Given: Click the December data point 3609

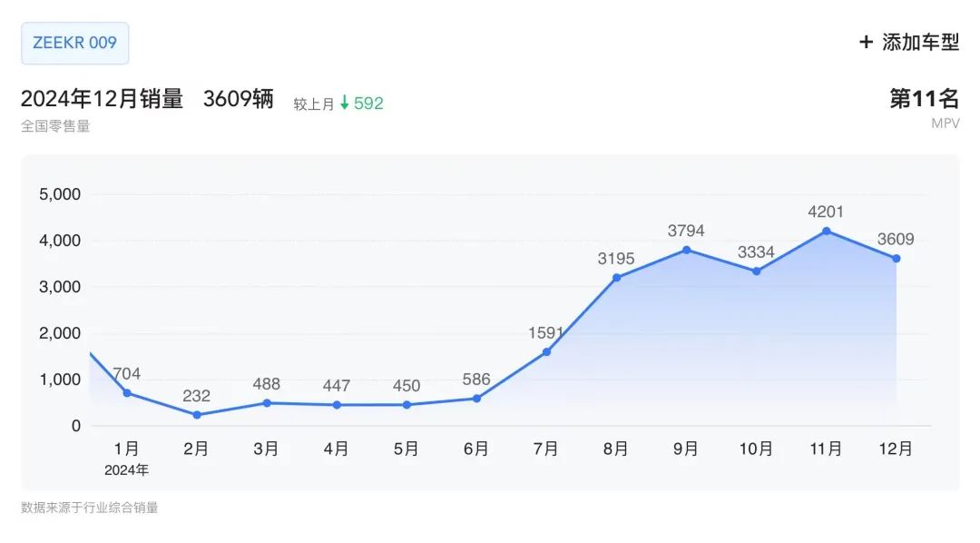Looking at the screenshot, I should click(897, 259).
